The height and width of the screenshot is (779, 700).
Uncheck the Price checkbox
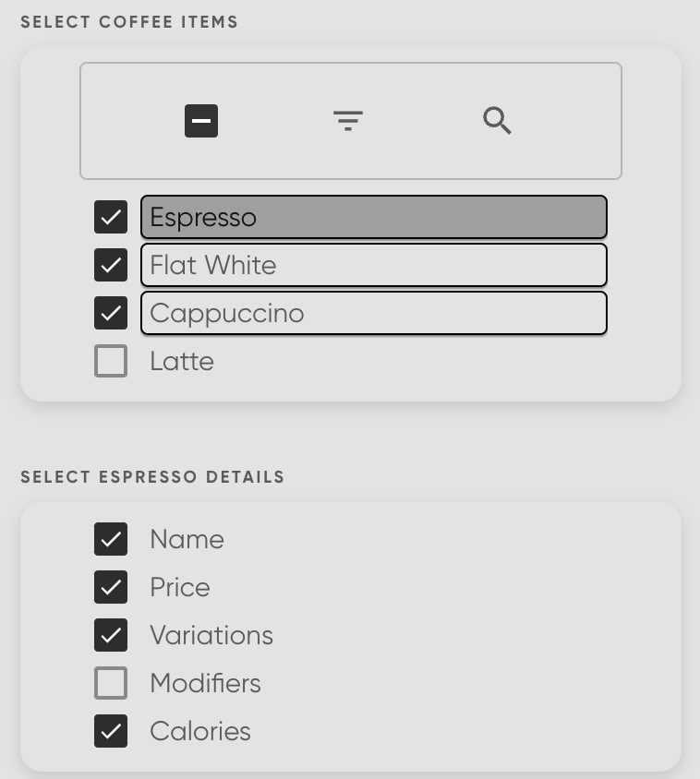tap(111, 587)
